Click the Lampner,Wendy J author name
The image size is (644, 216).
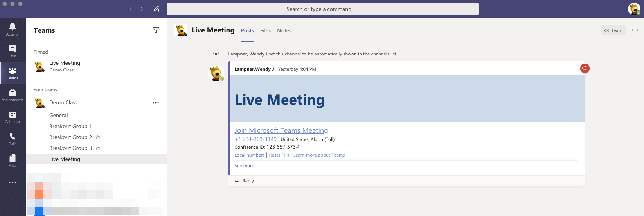(x=254, y=69)
